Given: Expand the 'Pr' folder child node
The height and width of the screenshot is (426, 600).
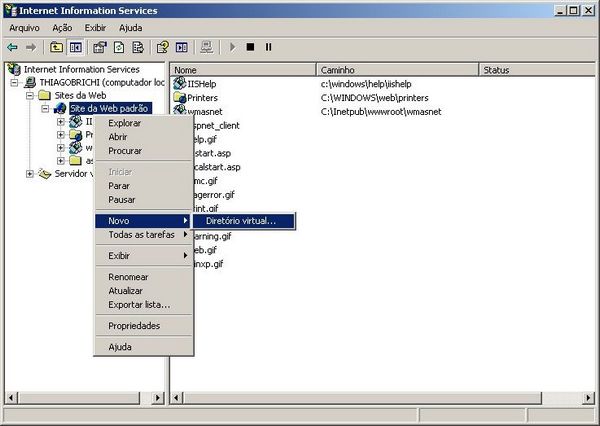Looking at the screenshot, I should 60,135.
